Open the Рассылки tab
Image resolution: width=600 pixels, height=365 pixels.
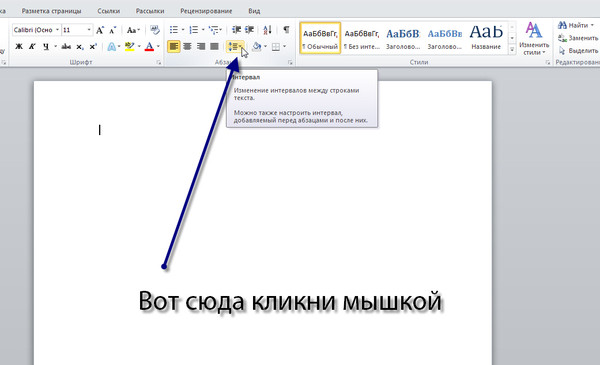[150, 11]
